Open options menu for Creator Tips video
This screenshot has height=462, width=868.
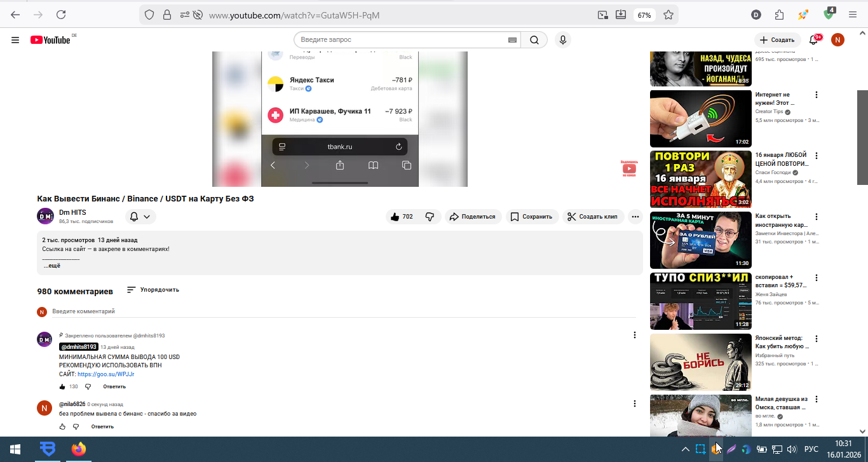[x=817, y=95]
